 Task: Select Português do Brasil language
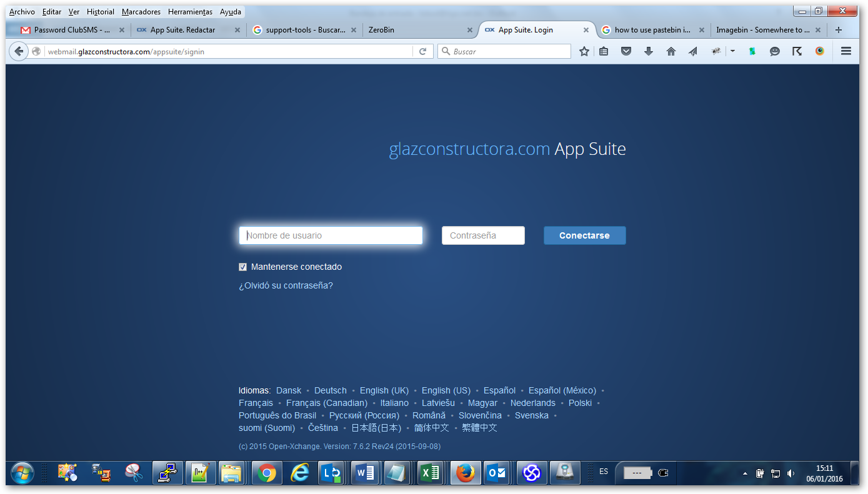point(277,415)
